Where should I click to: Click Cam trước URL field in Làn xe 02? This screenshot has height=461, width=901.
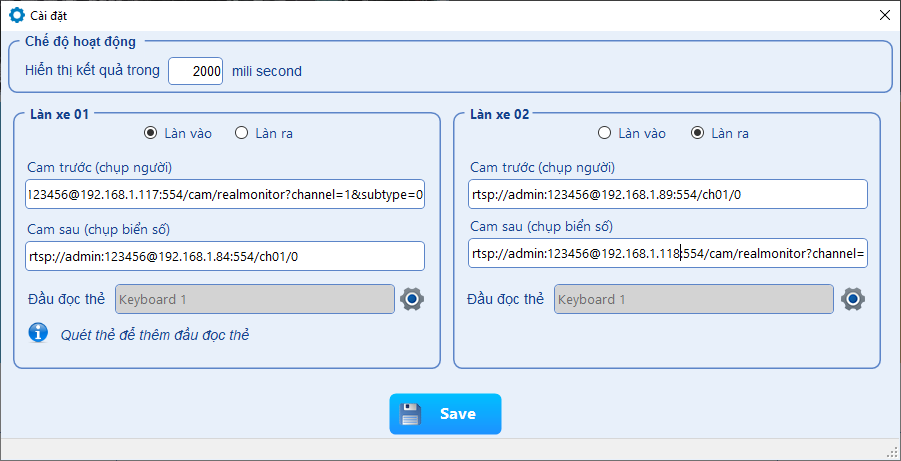click(667, 195)
